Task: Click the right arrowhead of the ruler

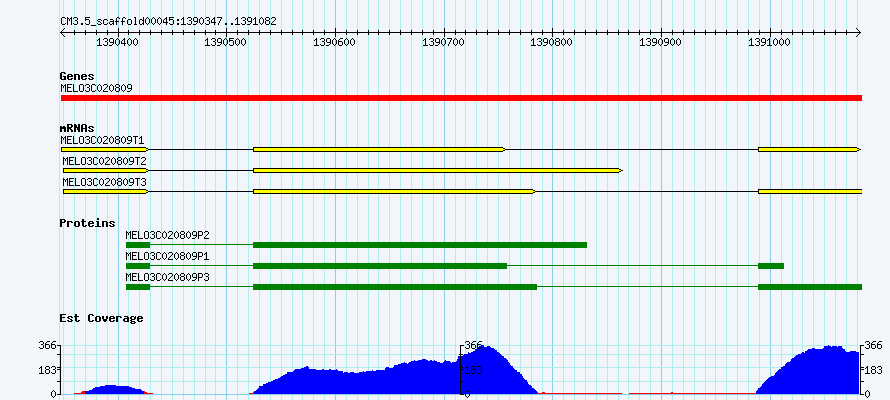Action: click(858, 32)
